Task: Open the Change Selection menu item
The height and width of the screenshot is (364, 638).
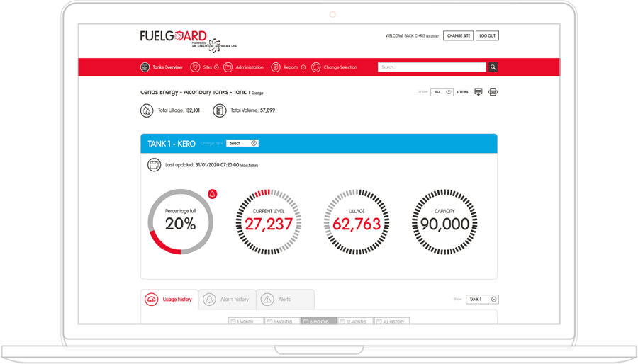Action: tap(340, 67)
